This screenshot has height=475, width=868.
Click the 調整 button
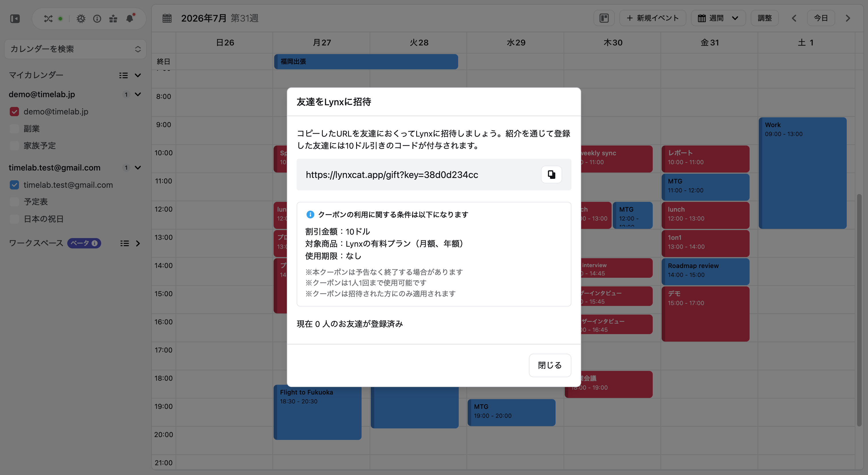[765, 18]
